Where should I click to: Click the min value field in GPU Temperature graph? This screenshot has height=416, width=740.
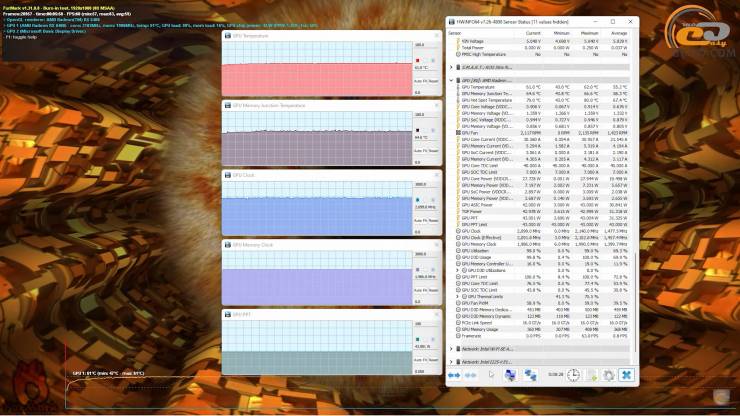(x=426, y=93)
